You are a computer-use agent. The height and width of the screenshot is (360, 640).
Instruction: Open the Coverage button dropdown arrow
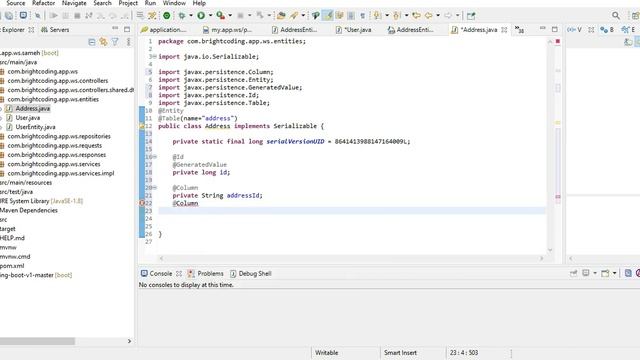[x=230, y=16]
